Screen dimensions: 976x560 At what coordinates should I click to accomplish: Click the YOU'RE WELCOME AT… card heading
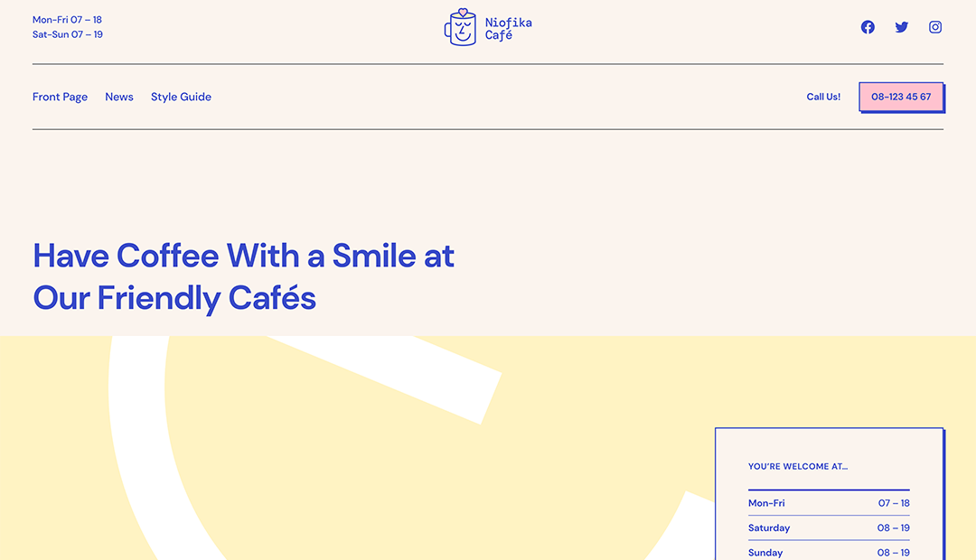798,466
